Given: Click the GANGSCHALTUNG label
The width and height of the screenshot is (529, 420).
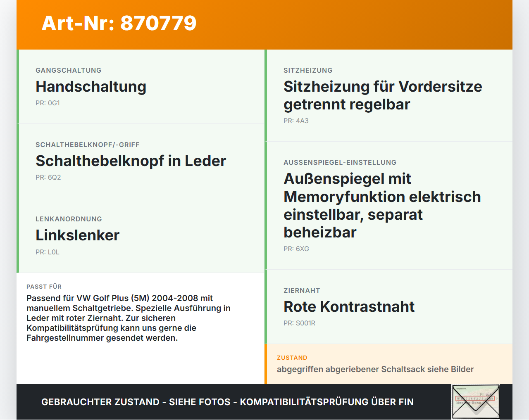Looking at the screenshot, I should [69, 70].
